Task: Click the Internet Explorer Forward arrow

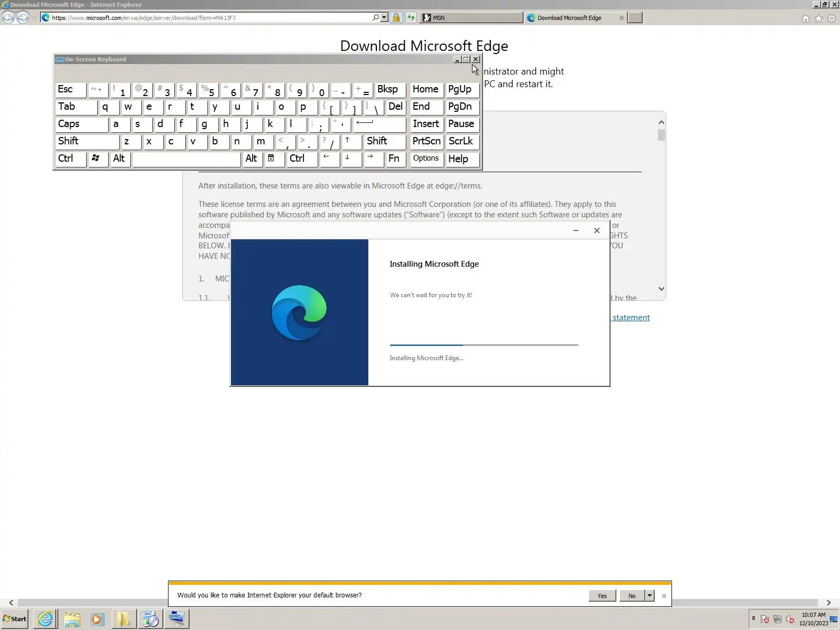Action: tap(23, 17)
